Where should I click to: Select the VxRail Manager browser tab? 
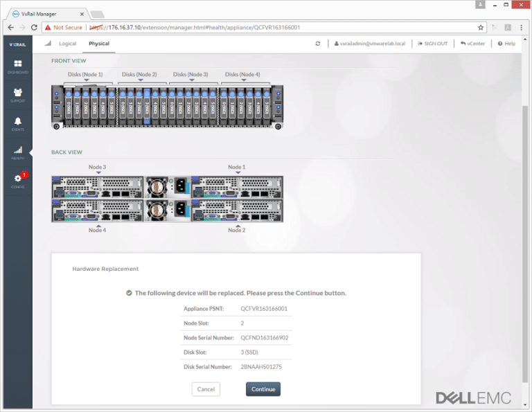[x=48, y=14]
